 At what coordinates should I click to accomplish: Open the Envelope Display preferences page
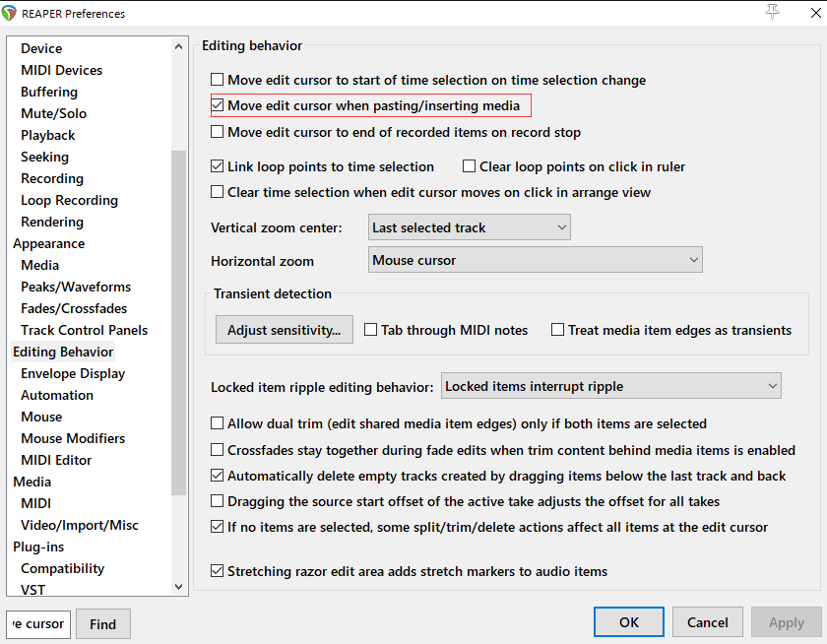pyautogui.click(x=73, y=373)
